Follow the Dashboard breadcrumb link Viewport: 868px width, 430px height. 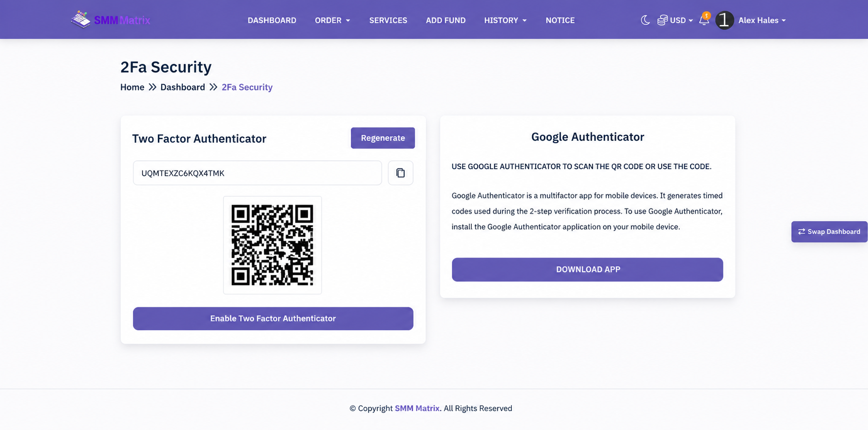pos(183,87)
